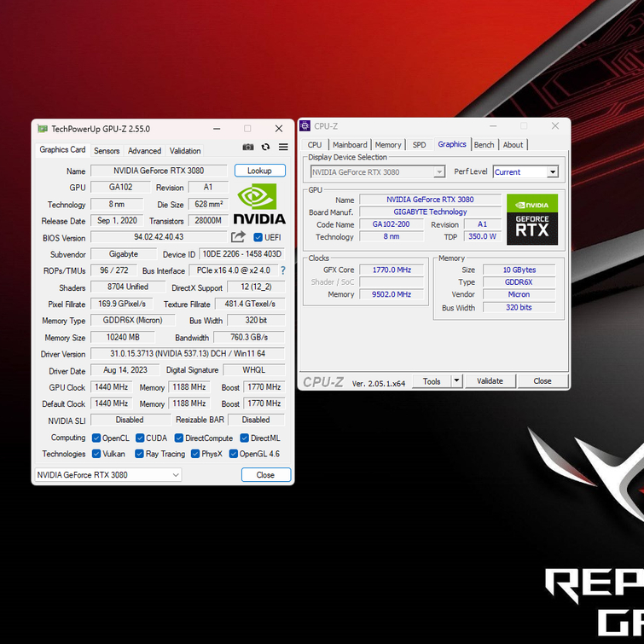Click the NVIDIA logo in GPU-Z
Image resolution: width=644 pixels, height=644 pixels.
coord(259,204)
